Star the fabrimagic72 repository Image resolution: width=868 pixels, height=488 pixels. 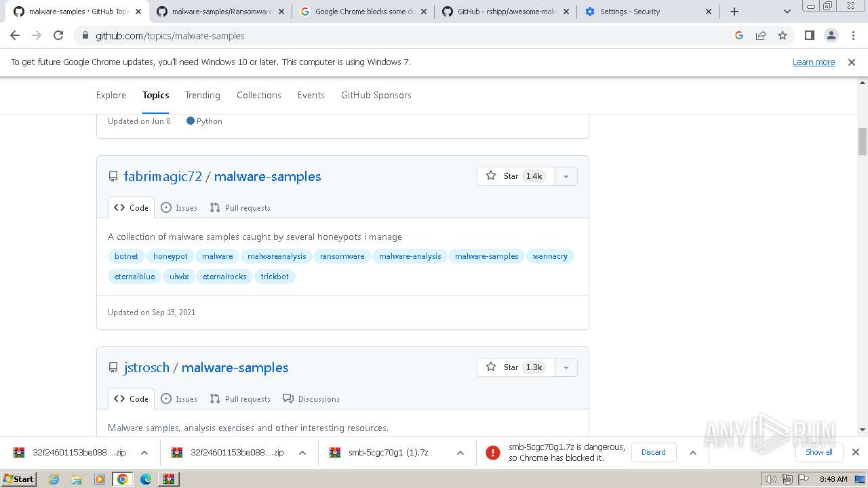point(516,176)
